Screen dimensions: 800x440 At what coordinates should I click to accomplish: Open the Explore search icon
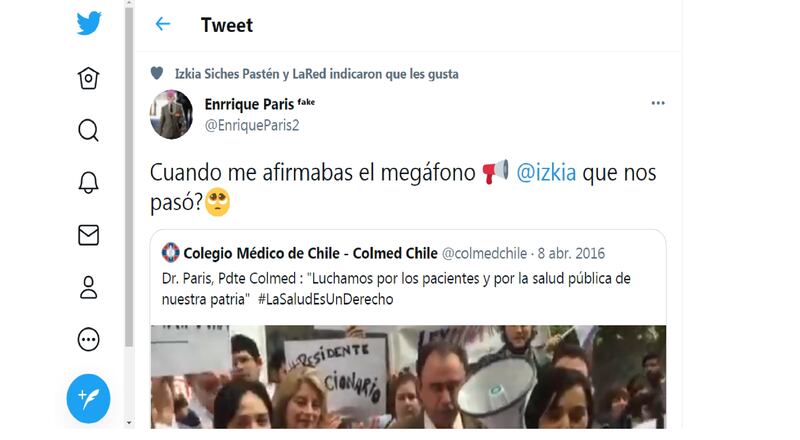(88, 130)
